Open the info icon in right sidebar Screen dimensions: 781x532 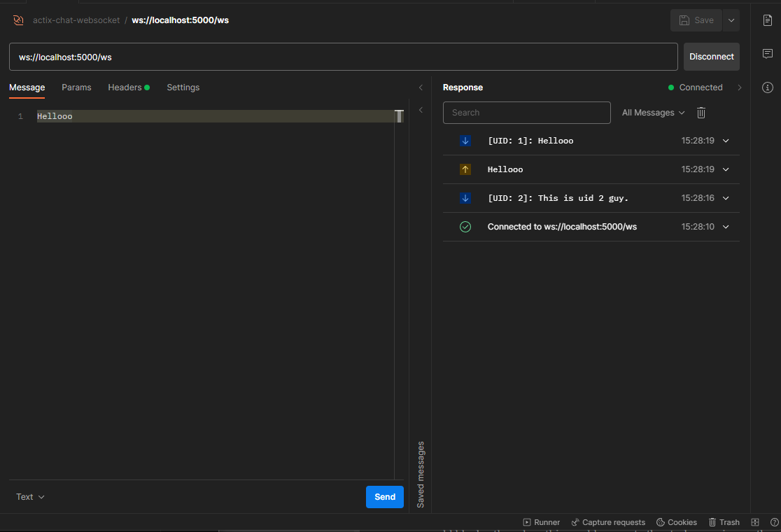tap(767, 87)
